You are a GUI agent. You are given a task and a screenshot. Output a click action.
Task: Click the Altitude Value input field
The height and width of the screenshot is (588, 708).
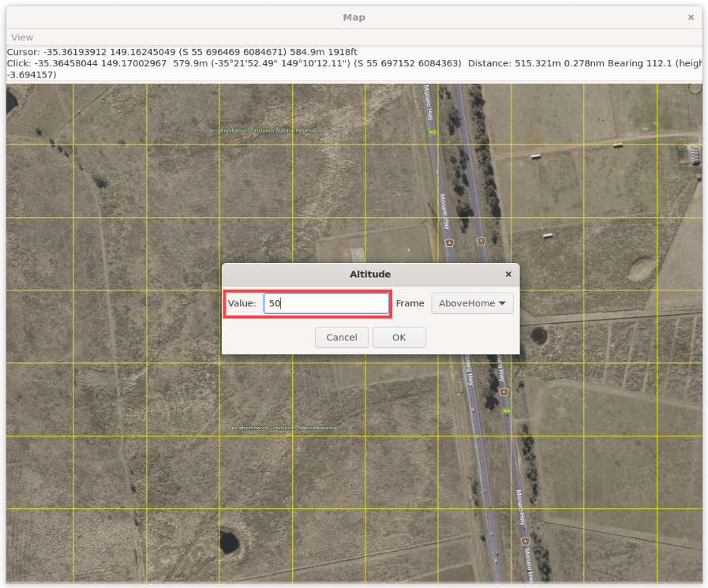coord(326,304)
